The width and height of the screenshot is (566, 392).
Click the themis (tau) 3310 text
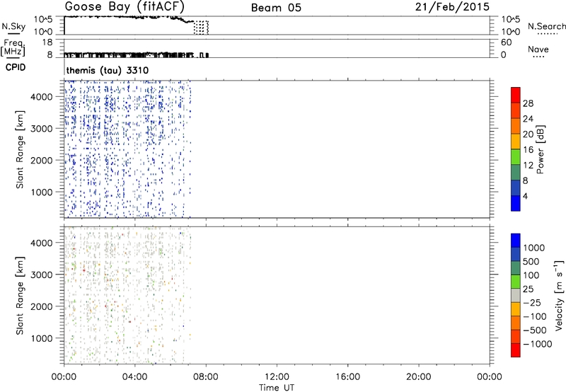click(x=108, y=70)
